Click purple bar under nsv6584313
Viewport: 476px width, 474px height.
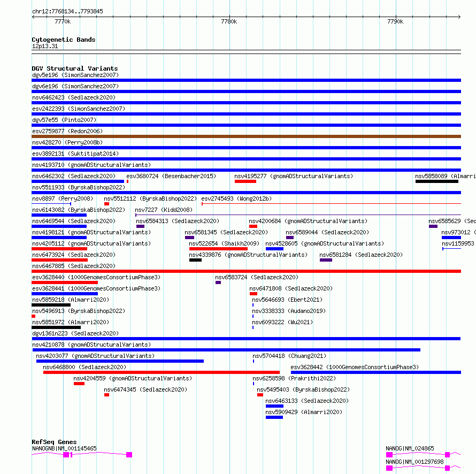click(140, 226)
